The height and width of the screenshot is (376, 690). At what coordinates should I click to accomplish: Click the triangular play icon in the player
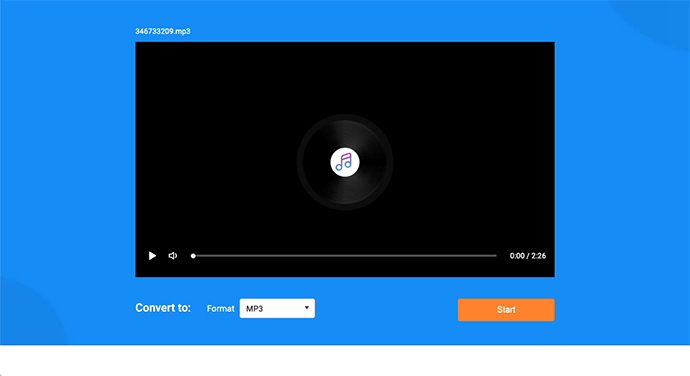[x=152, y=256]
